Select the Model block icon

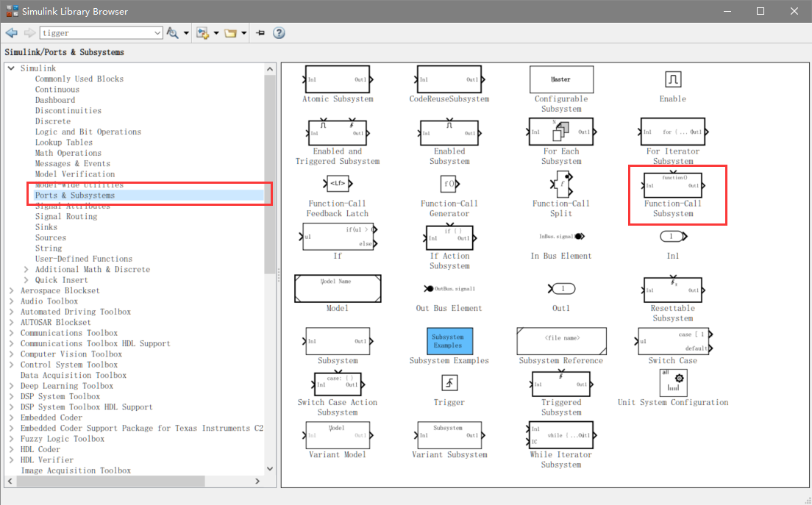338,288
